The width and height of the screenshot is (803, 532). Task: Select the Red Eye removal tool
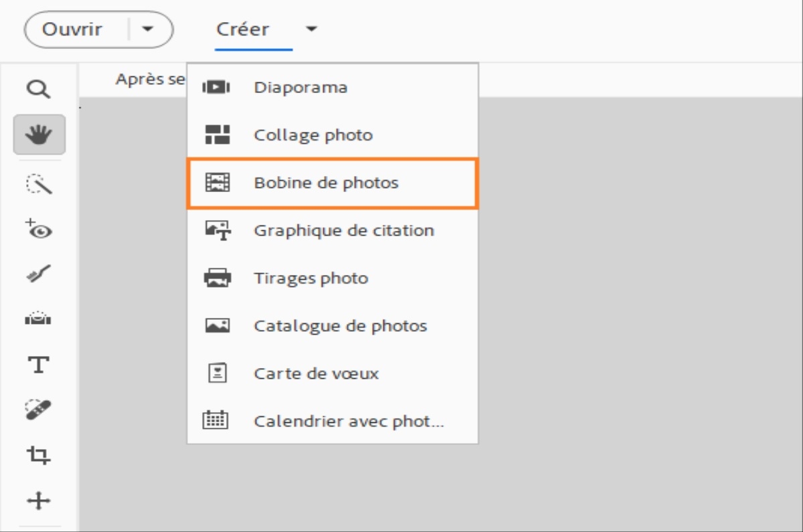click(39, 229)
